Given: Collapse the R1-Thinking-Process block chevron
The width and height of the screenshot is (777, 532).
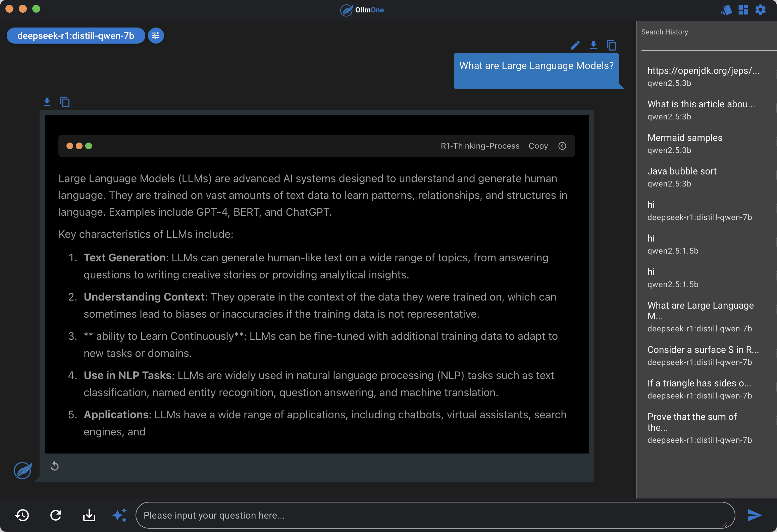Looking at the screenshot, I should [562, 146].
